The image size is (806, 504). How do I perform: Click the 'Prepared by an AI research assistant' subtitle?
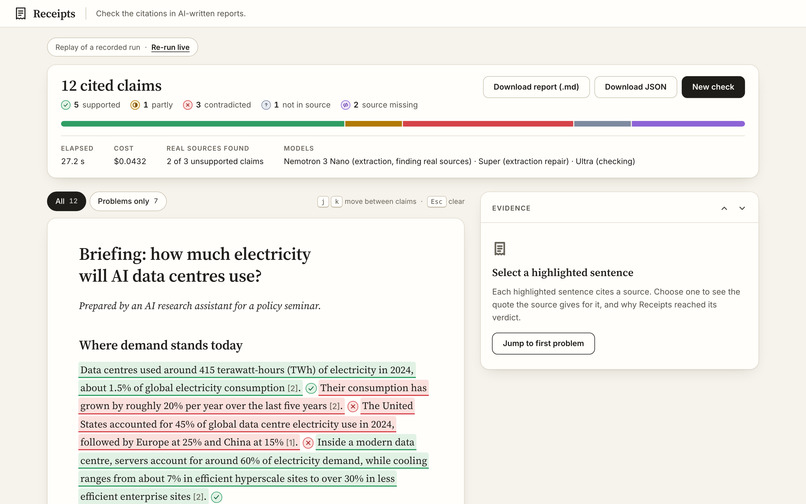click(x=199, y=306)
